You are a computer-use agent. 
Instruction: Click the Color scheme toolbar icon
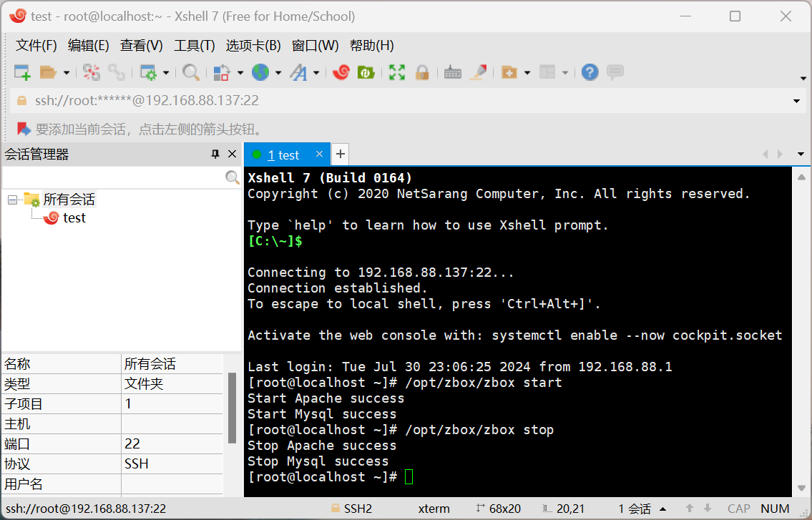pyautogui.click(x=222, y=72)
